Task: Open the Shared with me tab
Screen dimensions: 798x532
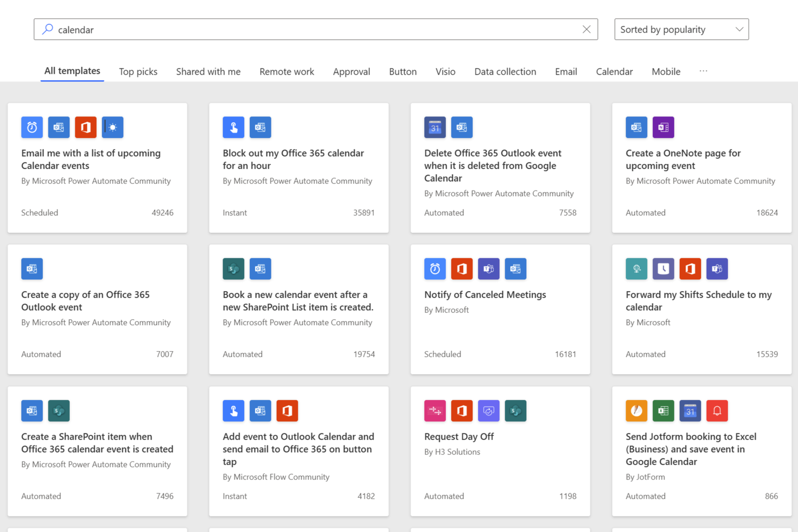Action: pos(208,72)
